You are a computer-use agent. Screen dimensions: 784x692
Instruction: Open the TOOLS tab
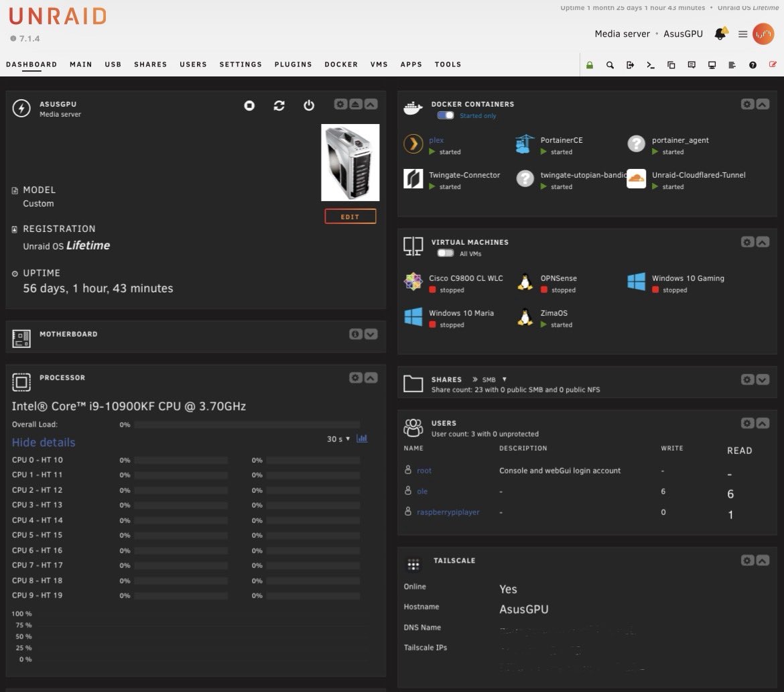448,64
